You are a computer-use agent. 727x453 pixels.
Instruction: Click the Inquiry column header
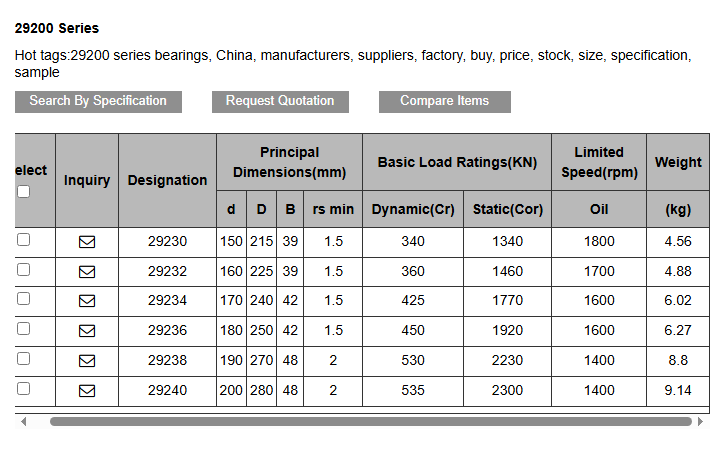click(x=87, y=180)
